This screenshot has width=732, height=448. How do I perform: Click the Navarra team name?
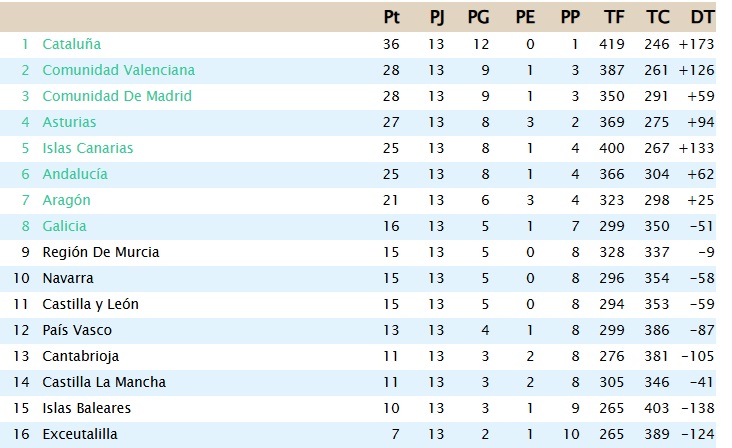tap(67, 278)
